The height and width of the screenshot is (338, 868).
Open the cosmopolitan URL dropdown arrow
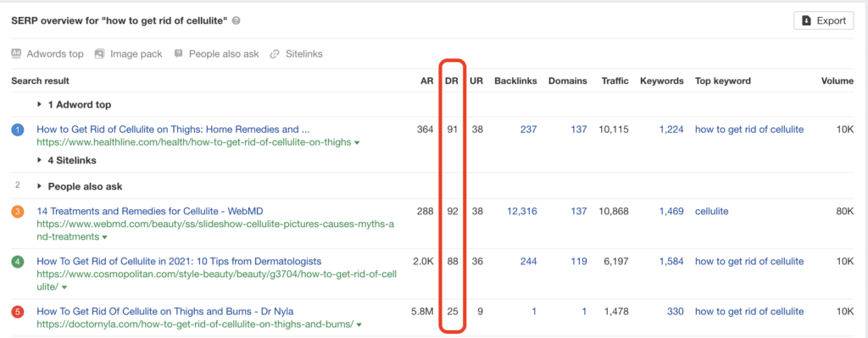(x=64, y=288)
